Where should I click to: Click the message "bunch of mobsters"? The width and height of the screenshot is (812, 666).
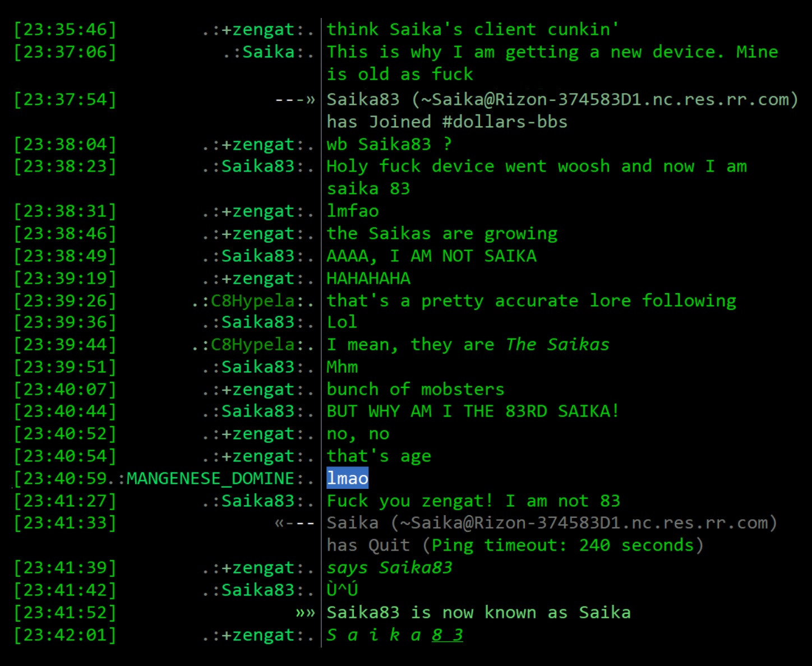[416, 389]
